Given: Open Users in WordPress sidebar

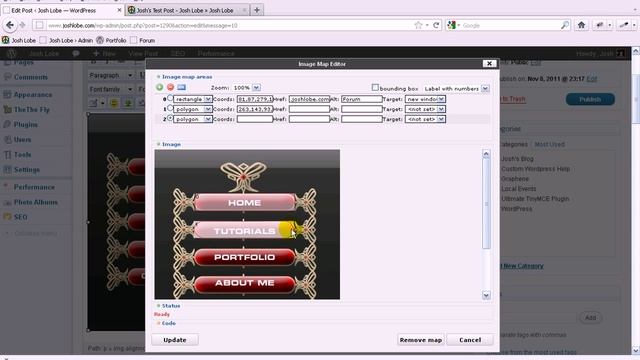Looking at the screenshot, I should click(x=22, y=140).
